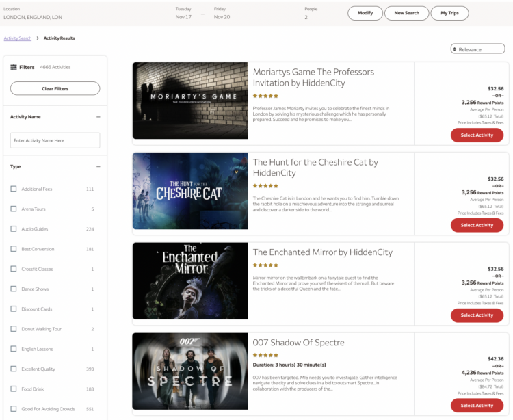Tick the Best Conversion checkbox
The width and height of the screenshot is (513, 420).
pos(14,248)
